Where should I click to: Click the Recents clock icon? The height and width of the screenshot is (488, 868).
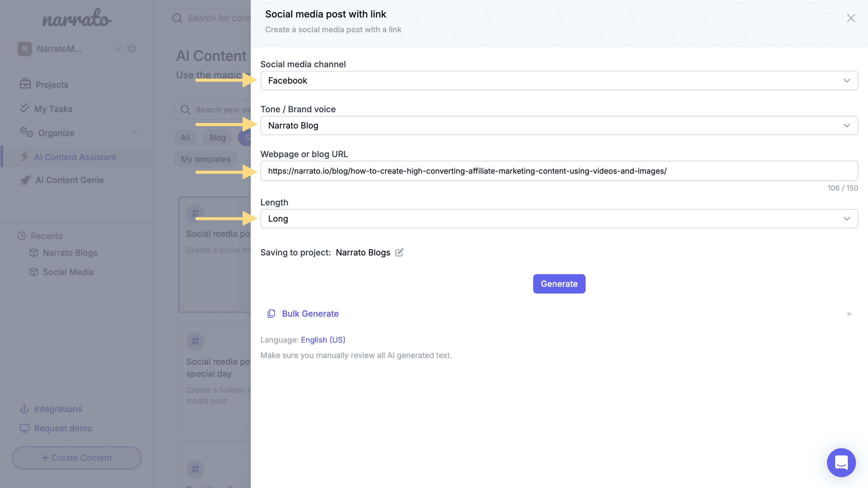coord(22,236)
